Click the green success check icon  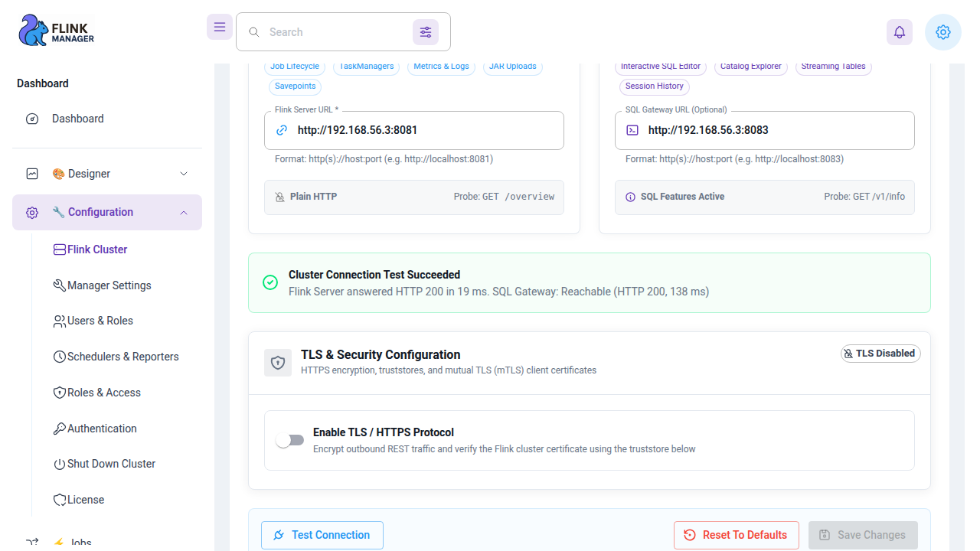(270, 282)
